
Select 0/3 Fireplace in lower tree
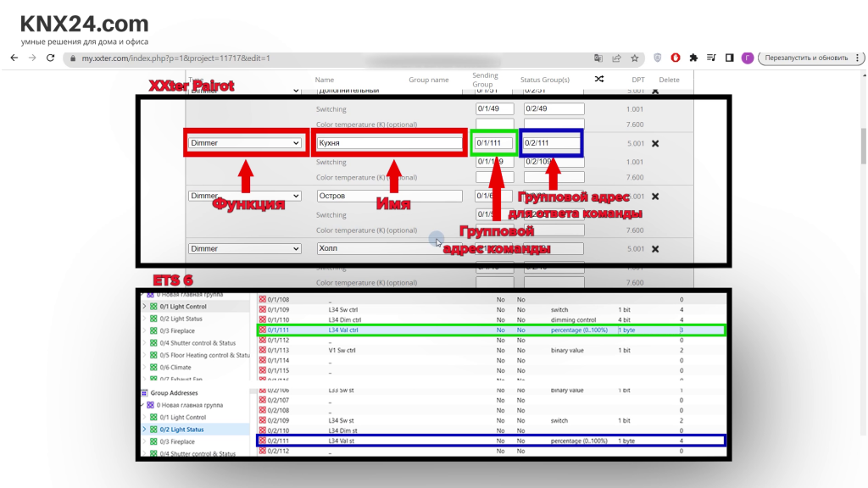coord(177,441)
